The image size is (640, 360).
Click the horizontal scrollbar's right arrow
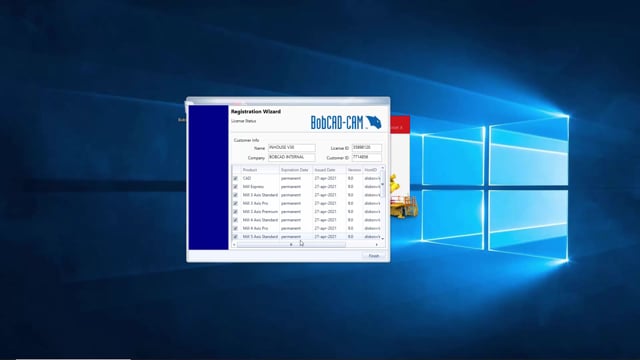pos(377,244)
